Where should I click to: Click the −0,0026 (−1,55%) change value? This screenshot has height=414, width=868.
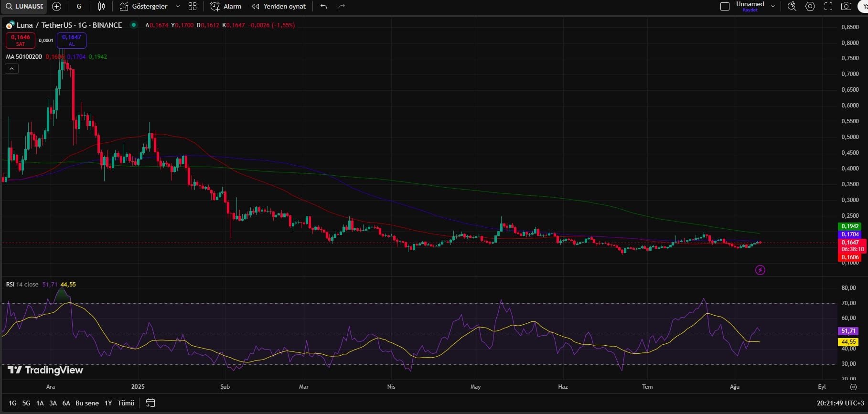click(271, 25)
